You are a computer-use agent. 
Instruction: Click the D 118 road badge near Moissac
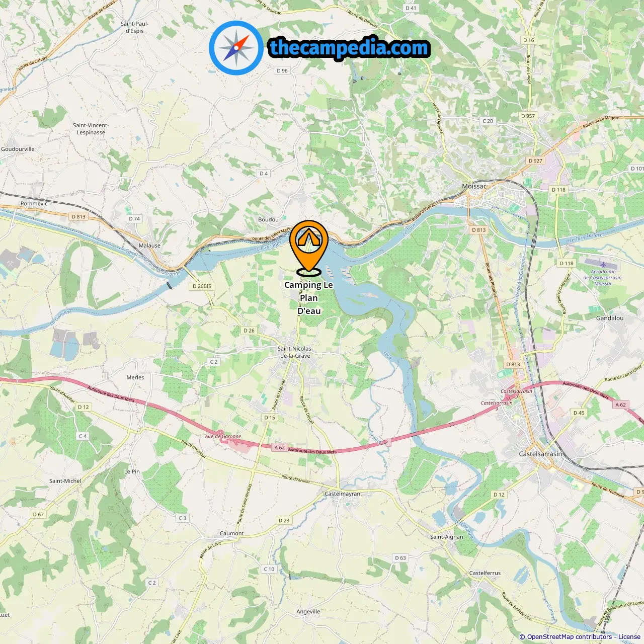click(558, 190)
